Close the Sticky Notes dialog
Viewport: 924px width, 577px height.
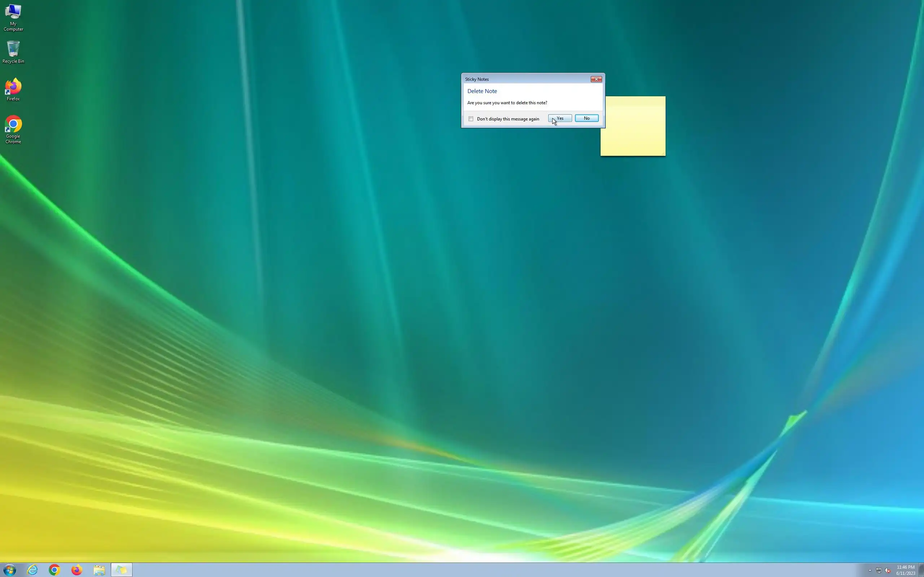[596, 79]
